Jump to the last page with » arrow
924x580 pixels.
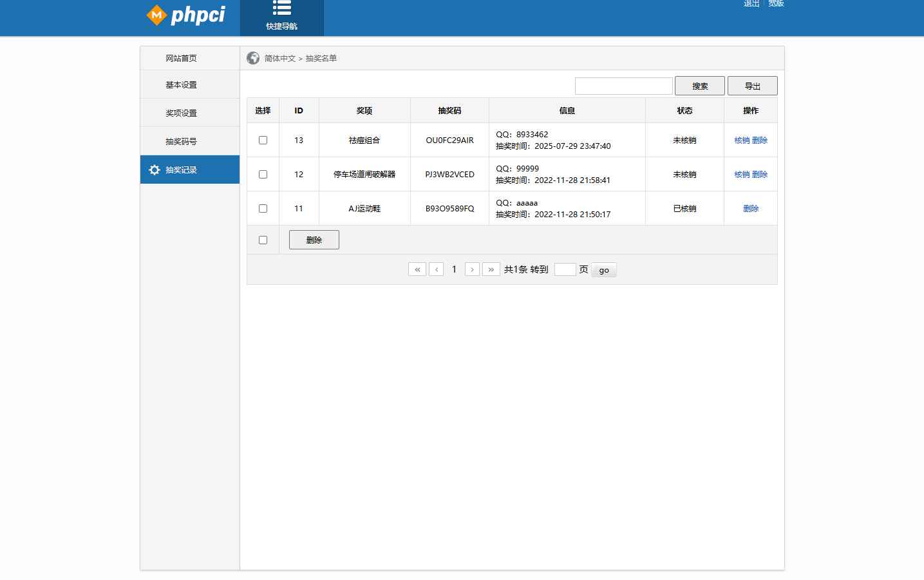(x=491, y=269)
